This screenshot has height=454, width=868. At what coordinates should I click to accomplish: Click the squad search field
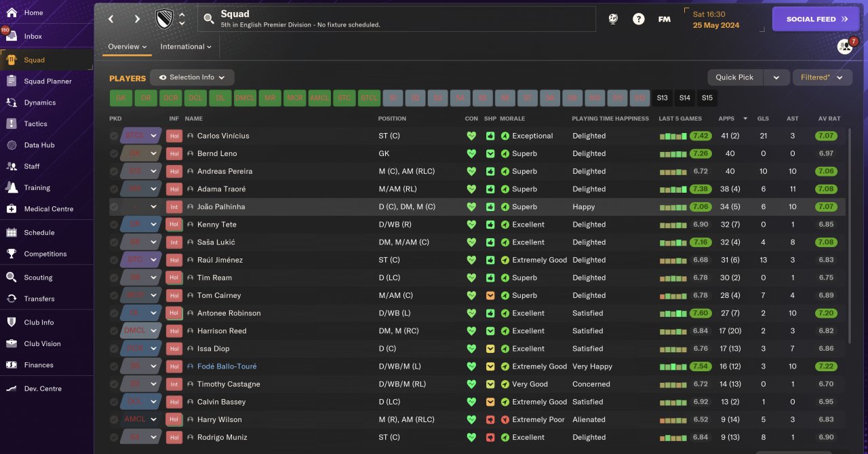coord(397,19)
